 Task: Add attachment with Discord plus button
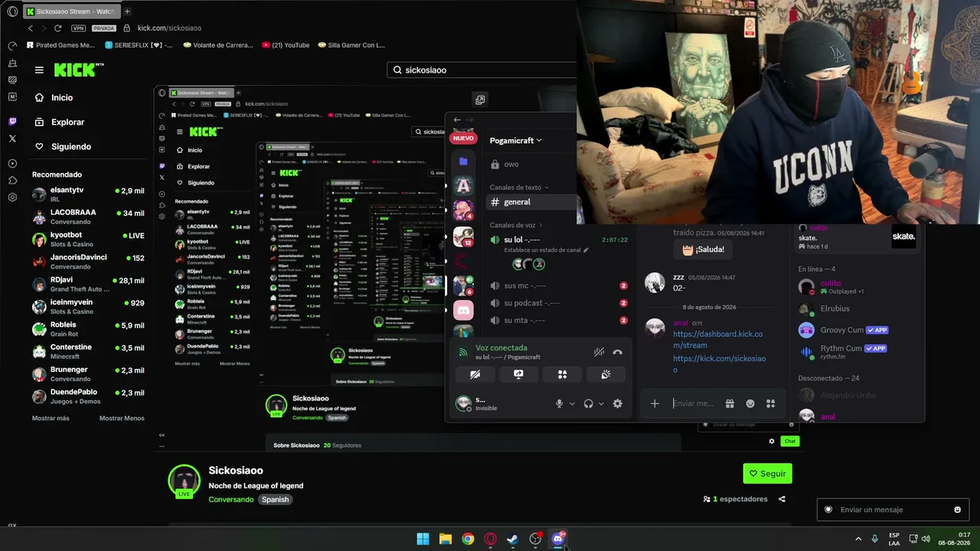click(x=655, y=404)
